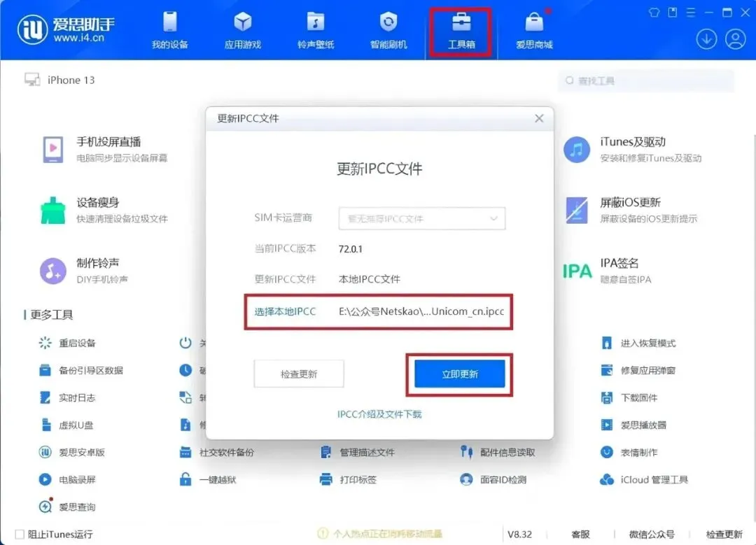The image size is (756, 545).
Task: Open iCloud 管理工具
Action: point(644,479)
